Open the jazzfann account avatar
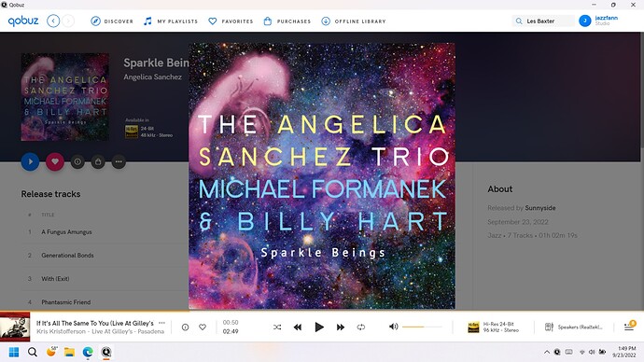This screenshot has height=362, width=644. [585, 21]
